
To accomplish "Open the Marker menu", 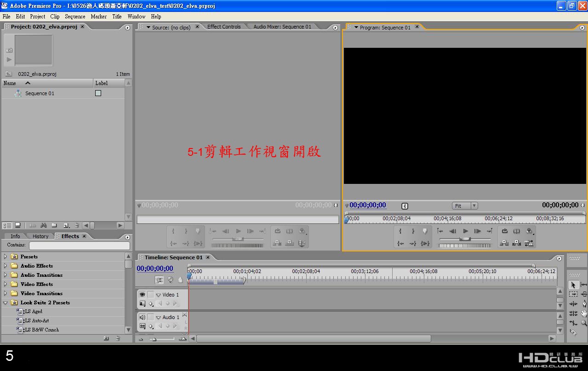I will (x=99, y=16).
